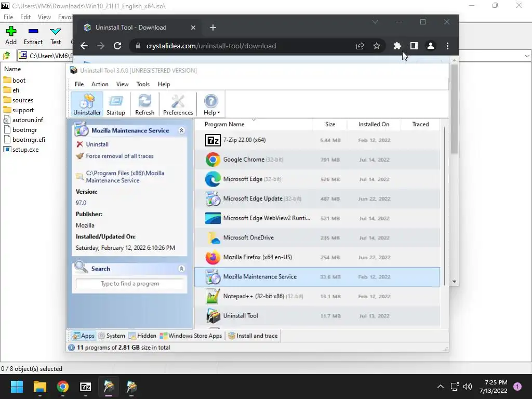Open Chrome extensions puzzle icon

click(397, 46)
